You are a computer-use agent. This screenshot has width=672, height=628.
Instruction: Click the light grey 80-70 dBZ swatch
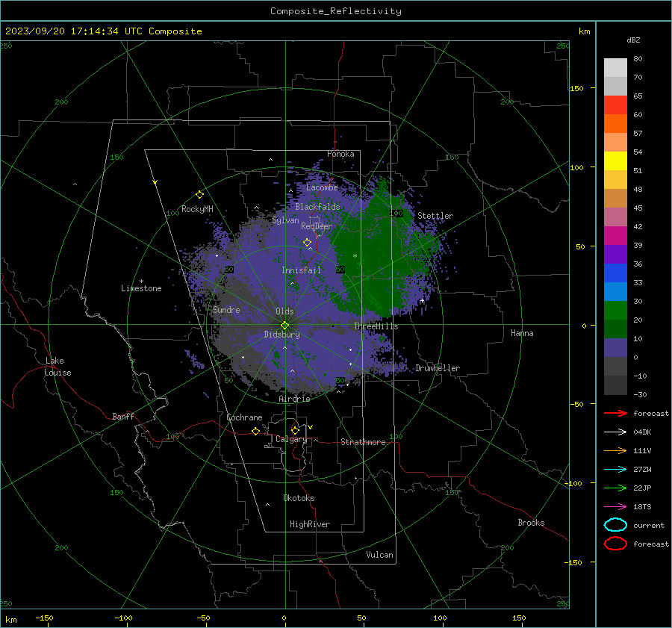pyautogui.click(x=615, y=68)
